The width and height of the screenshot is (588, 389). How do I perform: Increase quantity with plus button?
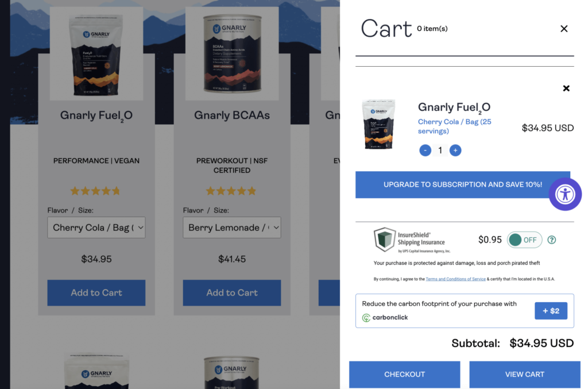[455, 151]
